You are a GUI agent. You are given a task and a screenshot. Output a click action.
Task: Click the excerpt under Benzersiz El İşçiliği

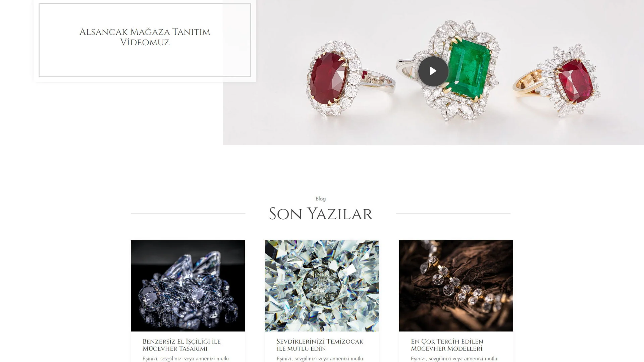(x=185, y=359)
